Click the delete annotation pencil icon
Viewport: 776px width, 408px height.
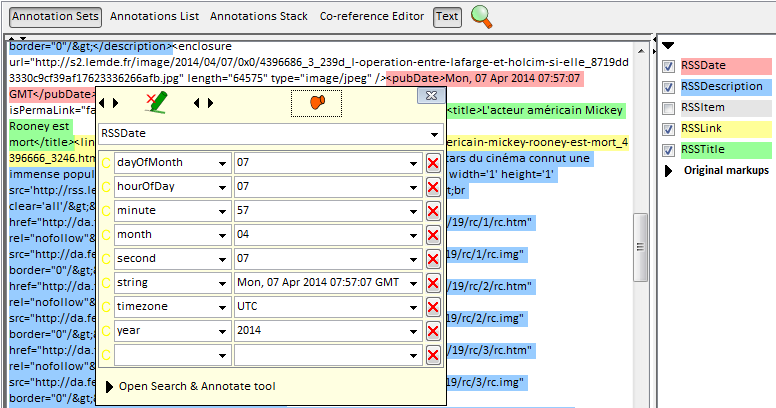pyautogui.click(x=156, y=101)
